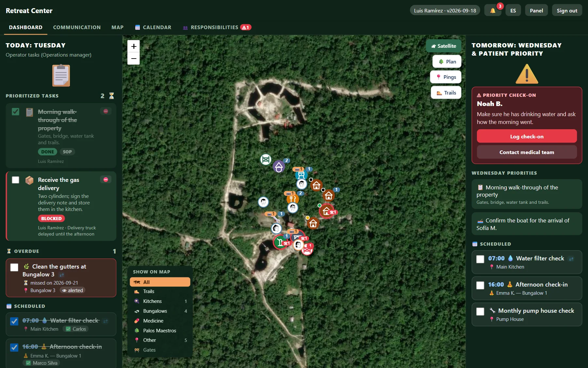The height and width of the screenshot is (368, 588).
Task: Select house marker with yellow status dot
Action: coord(313,223)
